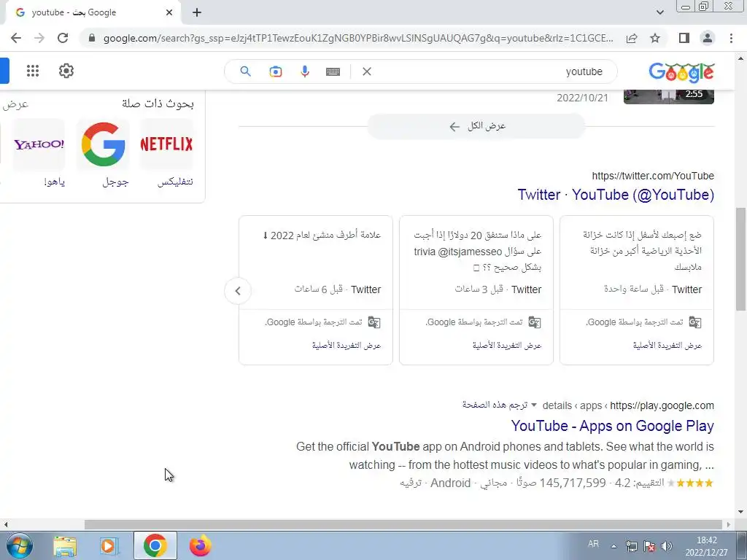Open the network tray icon
Screen dimensions: 747x560
pos(632,546)
